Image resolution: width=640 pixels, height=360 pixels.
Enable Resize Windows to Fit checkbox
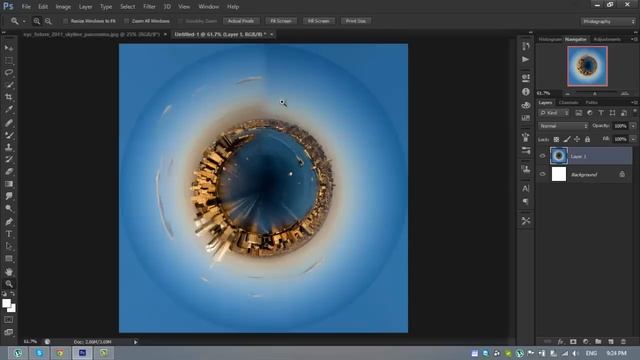pos(65,21)
